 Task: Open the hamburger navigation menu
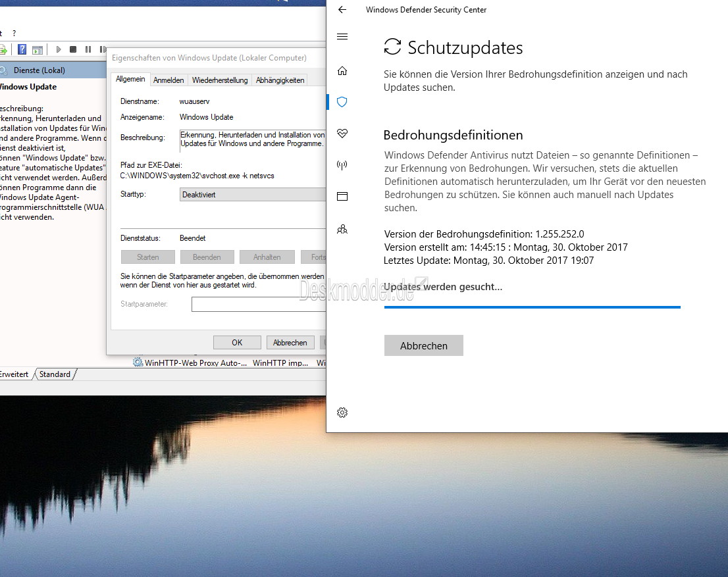[342, 37]
